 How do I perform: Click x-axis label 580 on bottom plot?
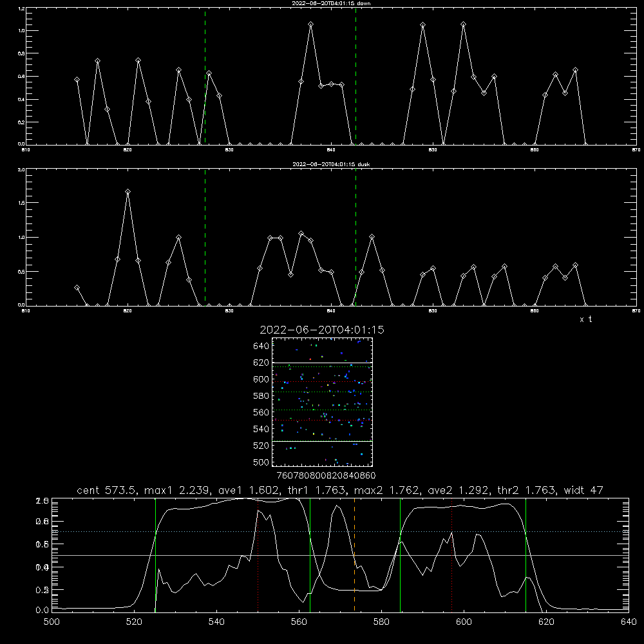click(x=381, y=622)
